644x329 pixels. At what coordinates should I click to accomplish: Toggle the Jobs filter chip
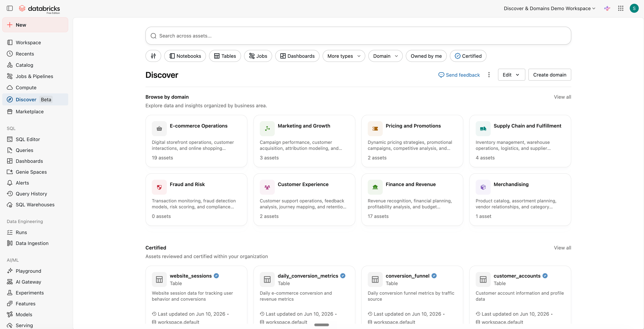pos(258,56)
